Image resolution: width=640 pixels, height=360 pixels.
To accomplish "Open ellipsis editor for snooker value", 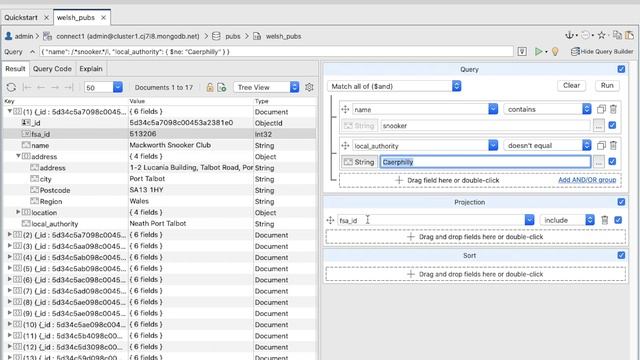I will [x=598, y=126].
